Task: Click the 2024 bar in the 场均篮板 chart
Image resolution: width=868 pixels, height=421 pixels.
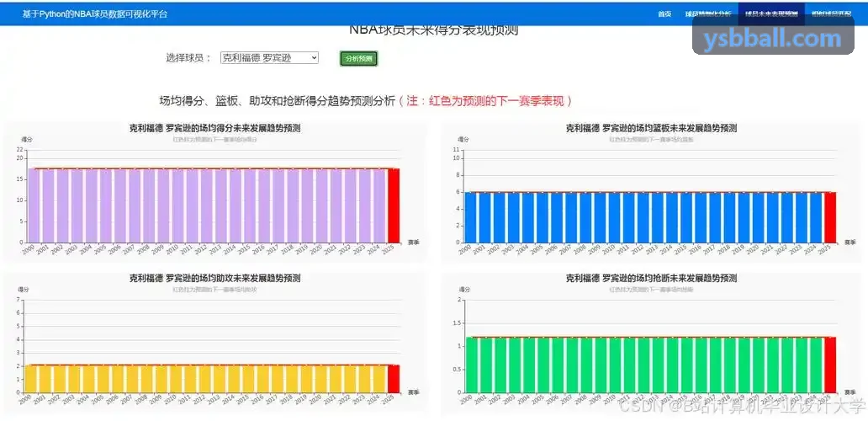Action: coord(816,217)
